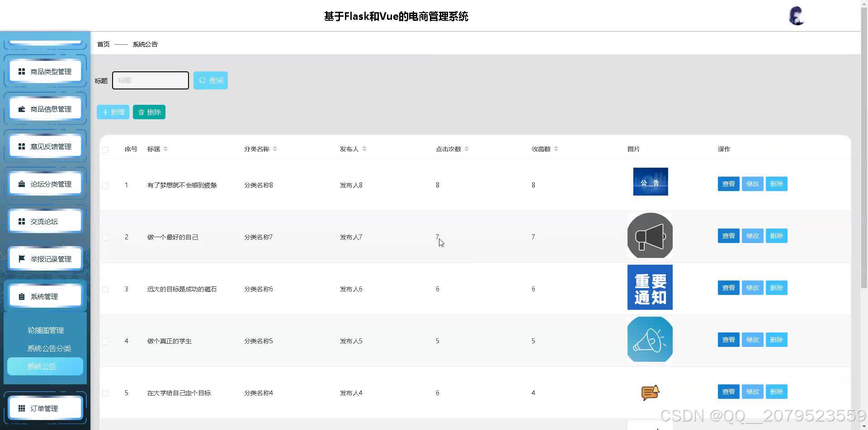Focus the 标题 search input field
The height and width of the screenshot is (430, 868).
151,80
